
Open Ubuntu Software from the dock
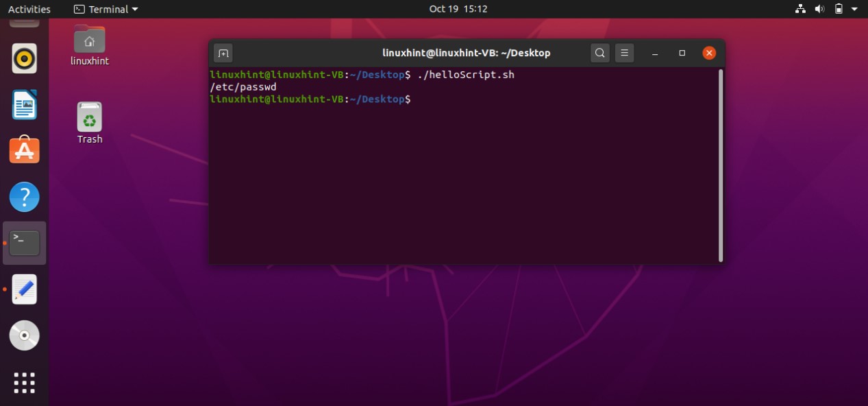[25, 150]
